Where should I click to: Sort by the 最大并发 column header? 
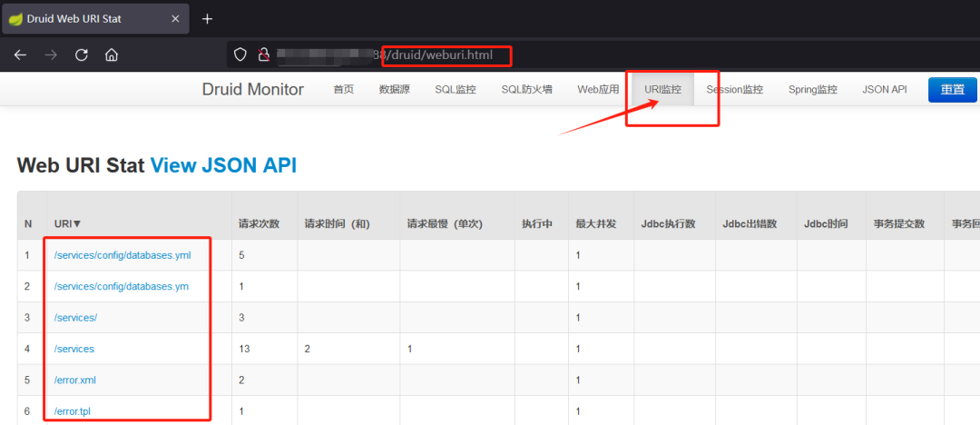(x=596, y=223)
